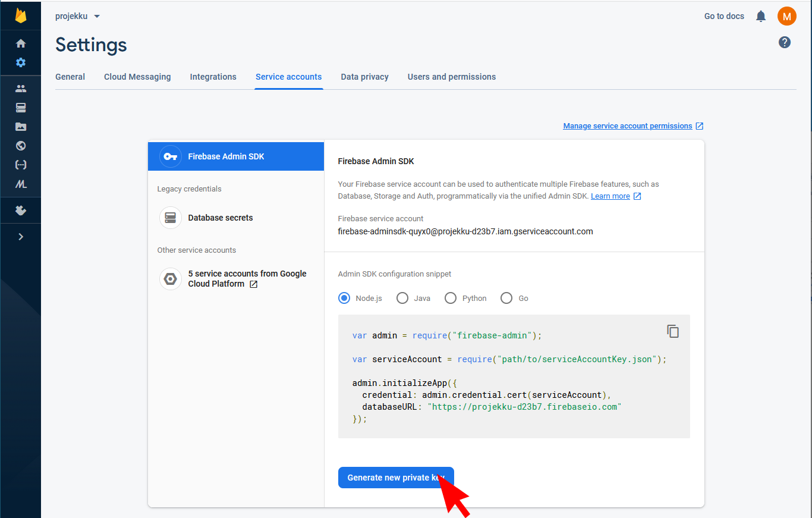Image resolution: width=812 pixels, height=518 pixels.
Task: Expand the sidebar with chevron arrow
Action: tap(21, 237)
